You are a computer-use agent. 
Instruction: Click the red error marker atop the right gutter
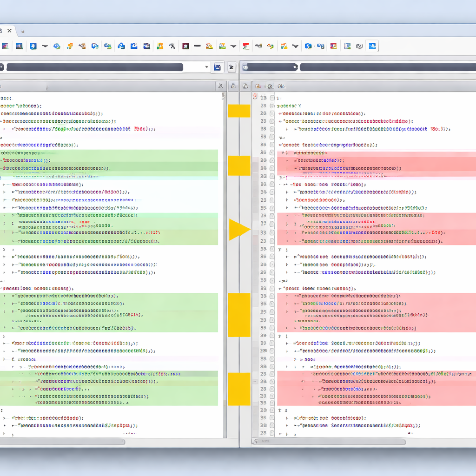point(255,97)
